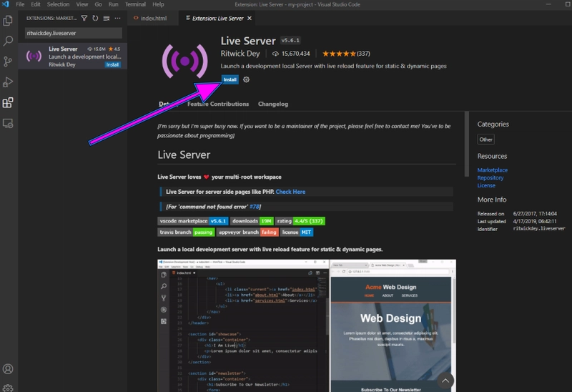Click the scroll-to-top arrow button
572x392 pixels.
[445, 381]
